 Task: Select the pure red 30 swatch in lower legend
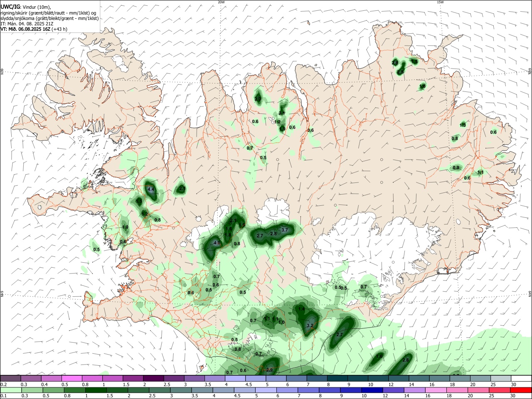point(521,390)
